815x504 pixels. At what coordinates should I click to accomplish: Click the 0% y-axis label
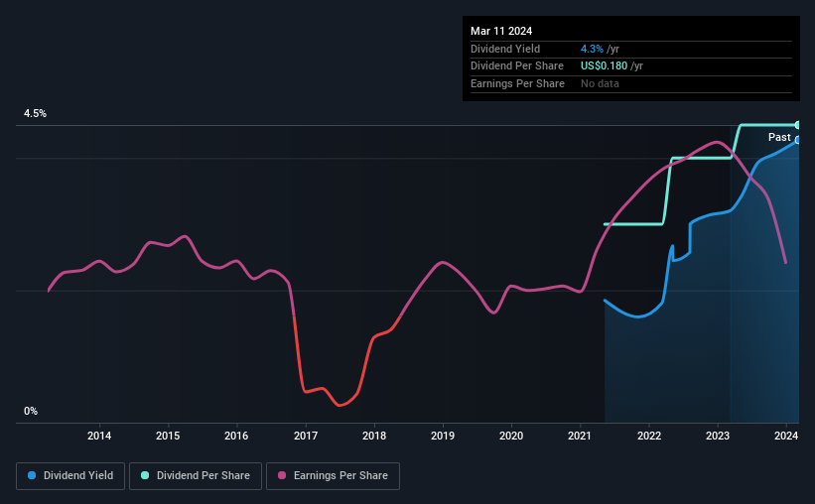tap(31, 411)
